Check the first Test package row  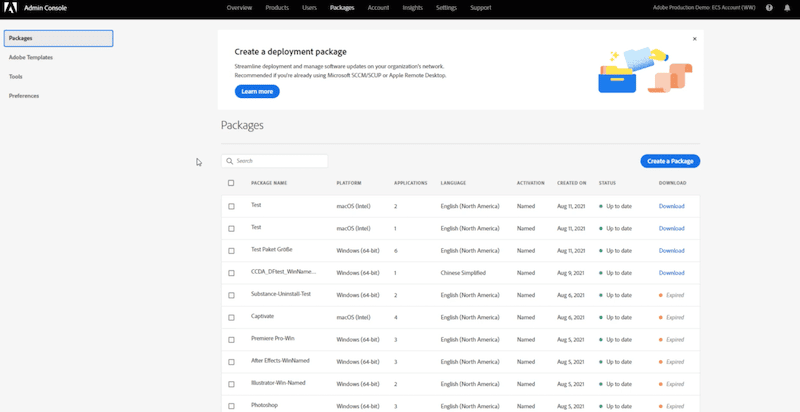coord(231,207)
